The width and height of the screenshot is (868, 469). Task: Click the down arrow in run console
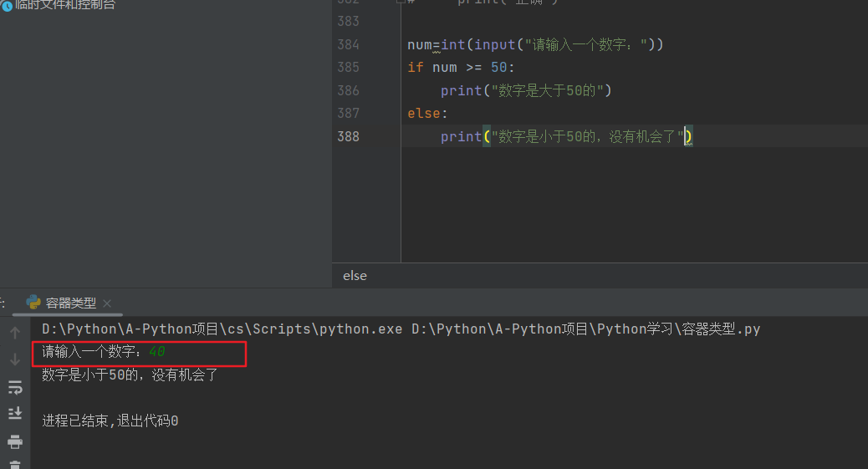click(15, 359)
